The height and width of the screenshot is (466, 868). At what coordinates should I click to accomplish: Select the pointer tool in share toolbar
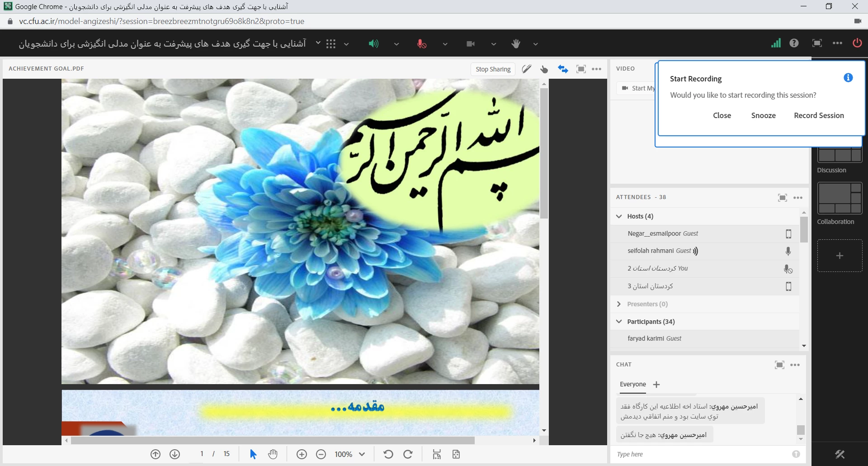click(544, 69)
